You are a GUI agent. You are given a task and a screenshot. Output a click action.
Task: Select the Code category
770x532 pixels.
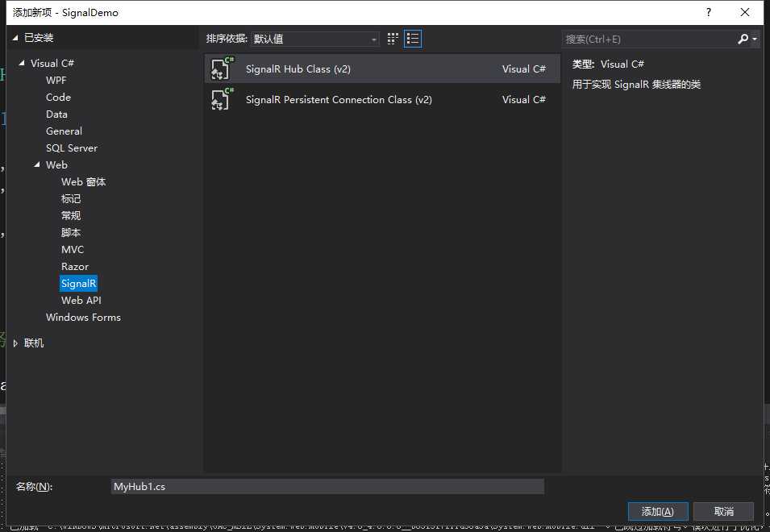point(58,98)
